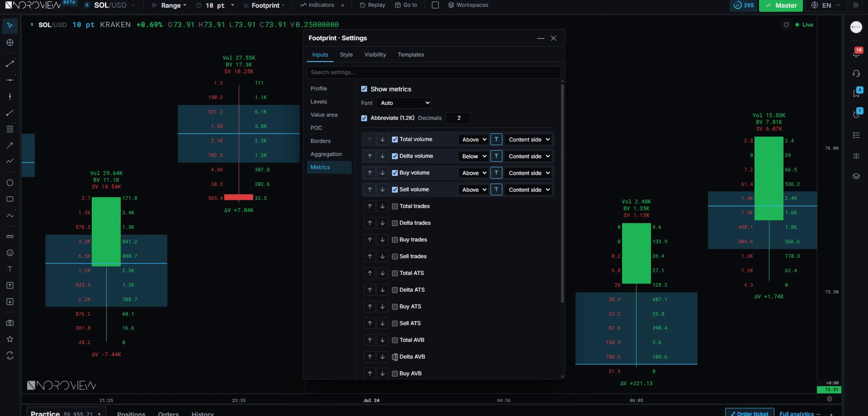Open the Indicators button
Screen dimensions: 868x416
(317, 5)
